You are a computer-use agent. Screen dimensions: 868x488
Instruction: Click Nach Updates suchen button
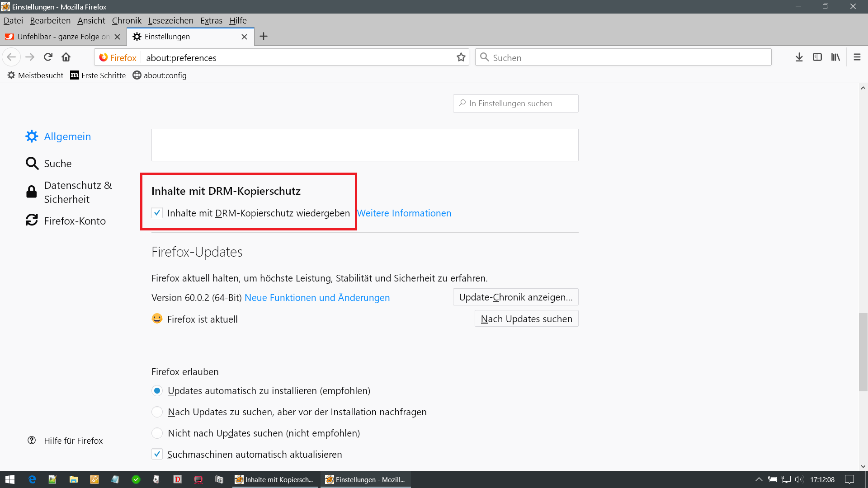pos(526,319)
